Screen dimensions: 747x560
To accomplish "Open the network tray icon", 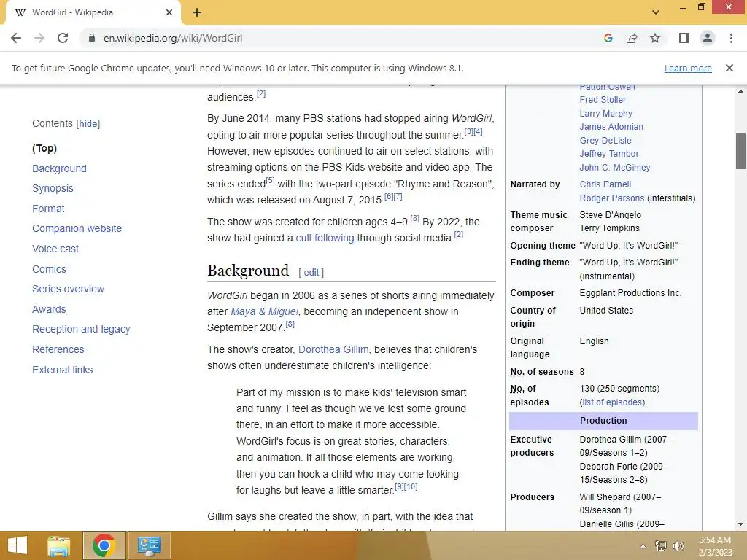I will point(661,546).
